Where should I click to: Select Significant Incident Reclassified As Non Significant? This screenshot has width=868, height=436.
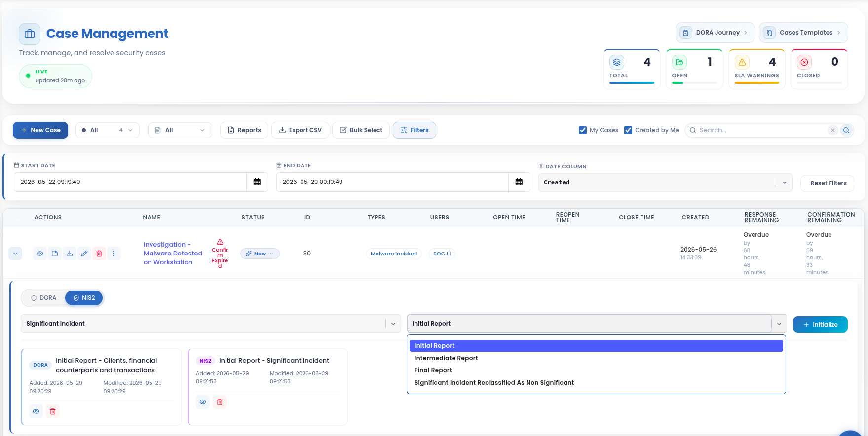[x=596, y=383]
